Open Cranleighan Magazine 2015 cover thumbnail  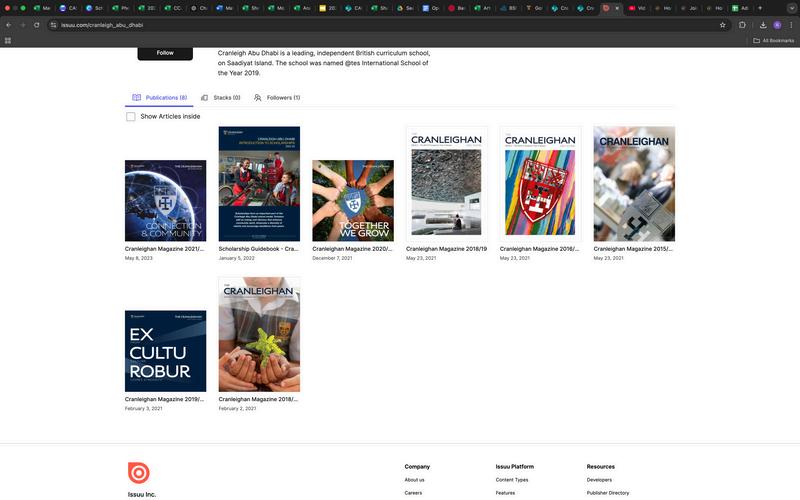634,184
